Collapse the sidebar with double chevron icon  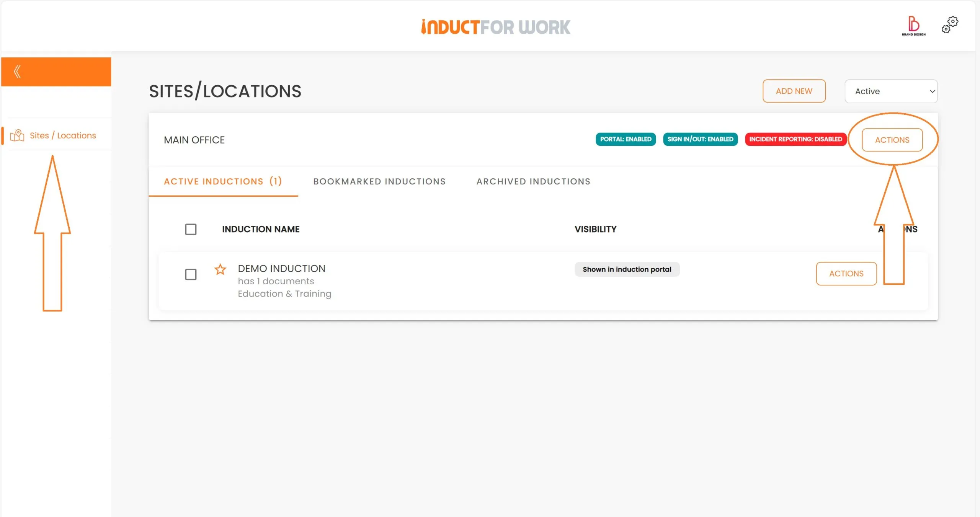tap(17, 72)
